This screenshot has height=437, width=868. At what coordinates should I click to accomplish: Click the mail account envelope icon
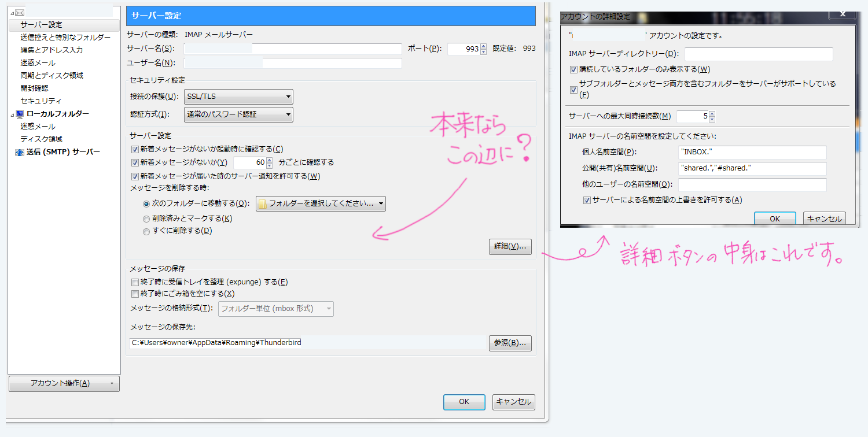(x=20, y=12)
